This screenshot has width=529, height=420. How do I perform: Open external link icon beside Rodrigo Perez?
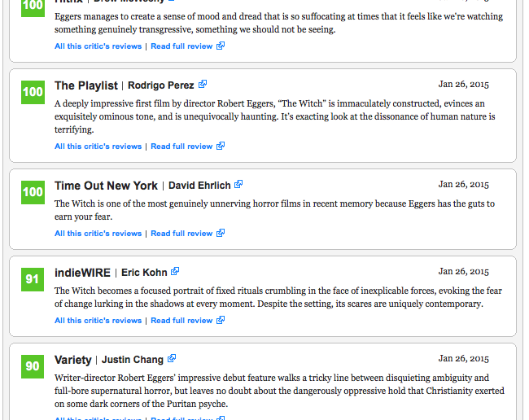(x=203, y=84)
